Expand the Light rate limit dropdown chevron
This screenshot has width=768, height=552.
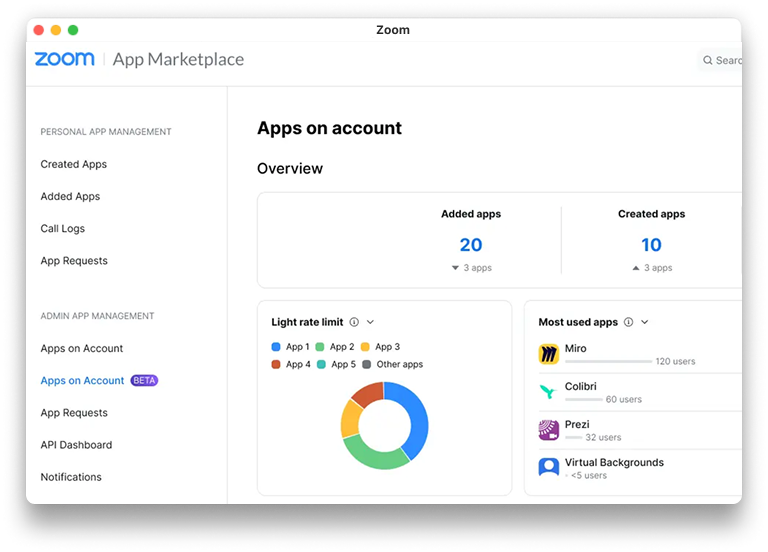[370, 322]
